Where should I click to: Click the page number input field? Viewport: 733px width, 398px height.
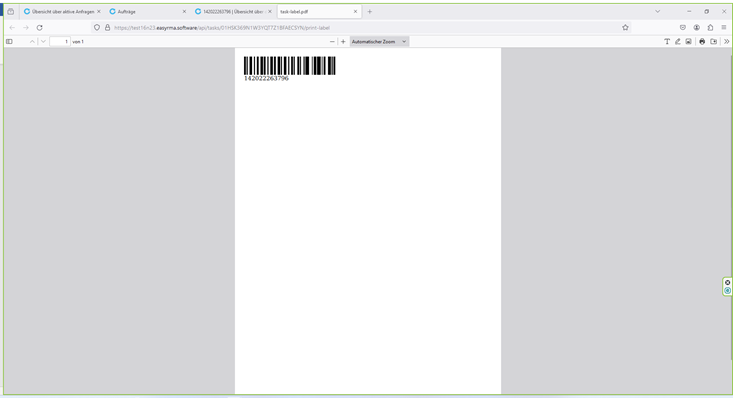(60, 42)
